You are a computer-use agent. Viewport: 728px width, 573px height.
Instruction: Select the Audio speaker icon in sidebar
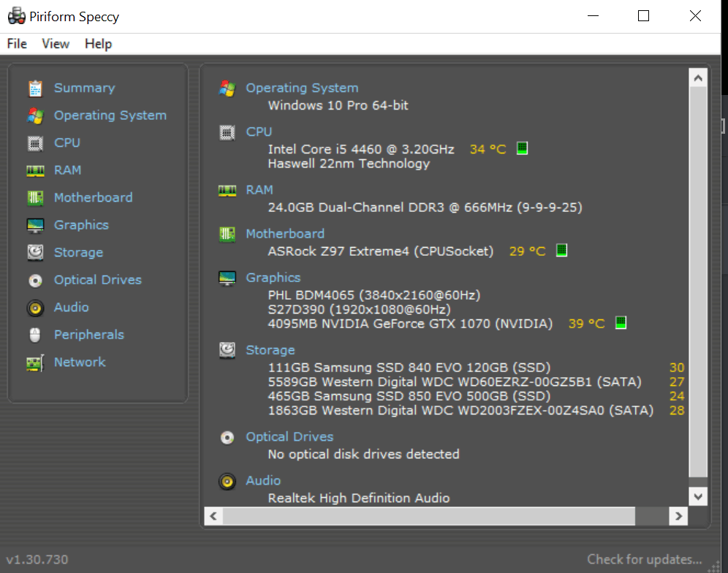pos(35,308)
